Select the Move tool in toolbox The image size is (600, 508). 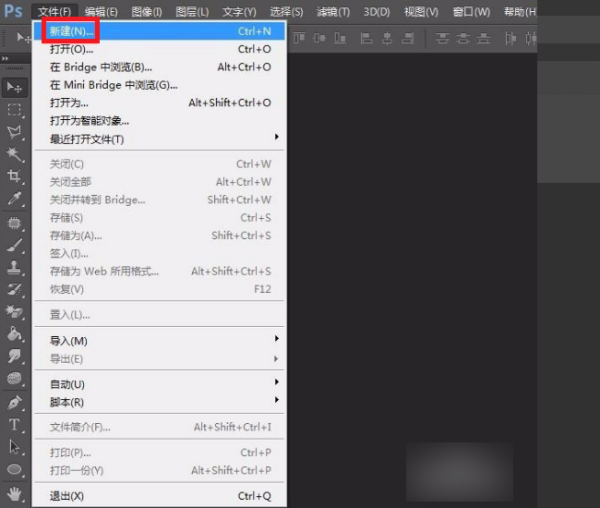click(x=15, y=88)
